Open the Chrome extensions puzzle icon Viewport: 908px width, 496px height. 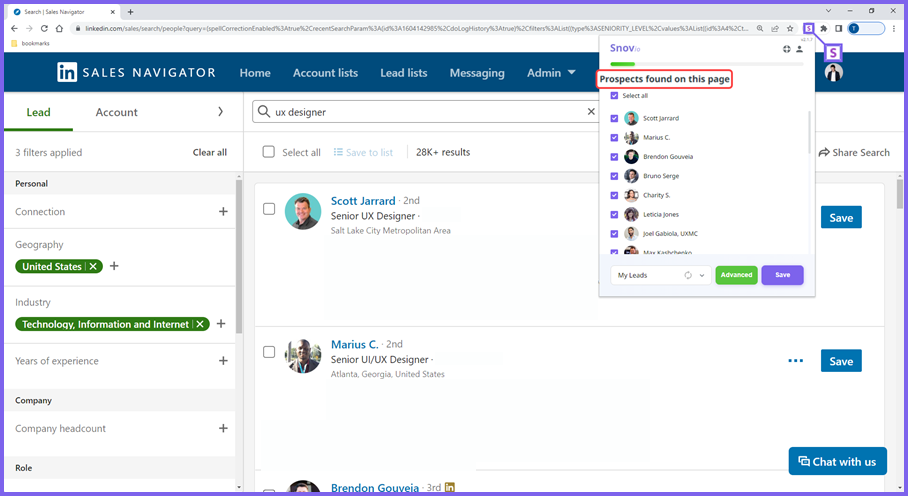(823, 28)
